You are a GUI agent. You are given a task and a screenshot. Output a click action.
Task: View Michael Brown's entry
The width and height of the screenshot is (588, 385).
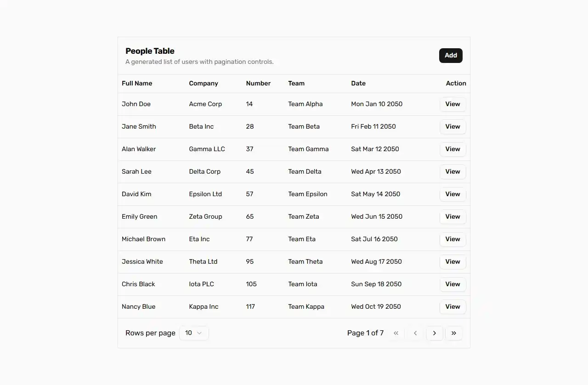point(452,239)
